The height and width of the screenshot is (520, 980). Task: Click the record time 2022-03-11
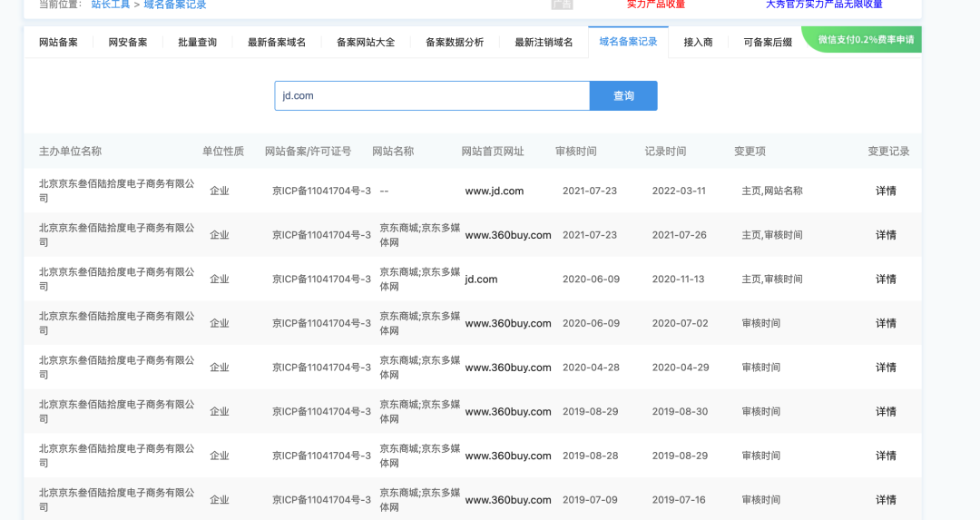click(679, 191)
